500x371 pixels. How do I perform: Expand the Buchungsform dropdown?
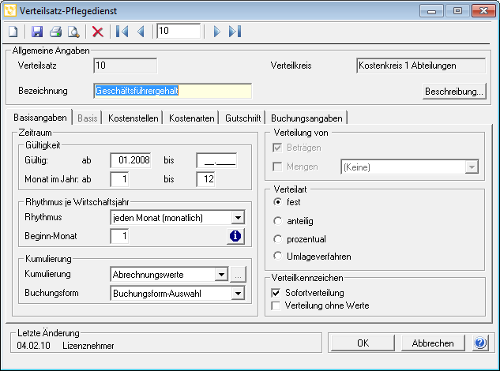[x=238, y=293]
